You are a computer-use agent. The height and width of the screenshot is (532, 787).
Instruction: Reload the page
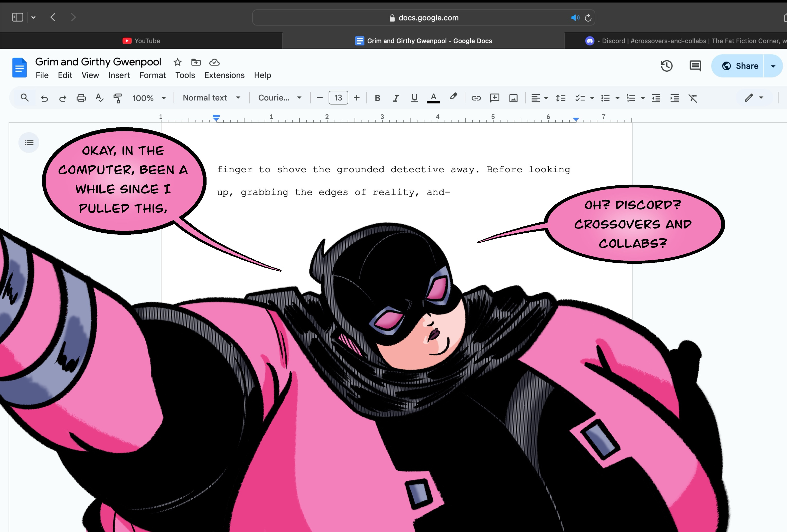(588, 18)
